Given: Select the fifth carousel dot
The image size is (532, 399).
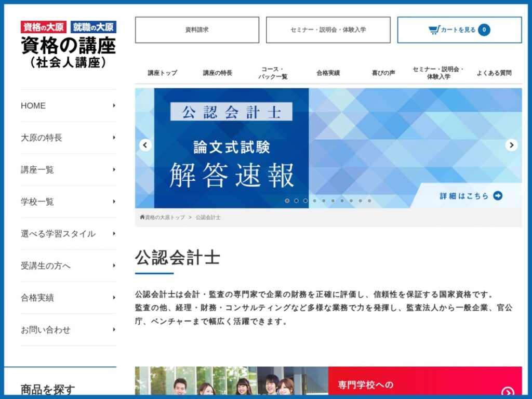Looking at the screenshot, I should (324, 201).
